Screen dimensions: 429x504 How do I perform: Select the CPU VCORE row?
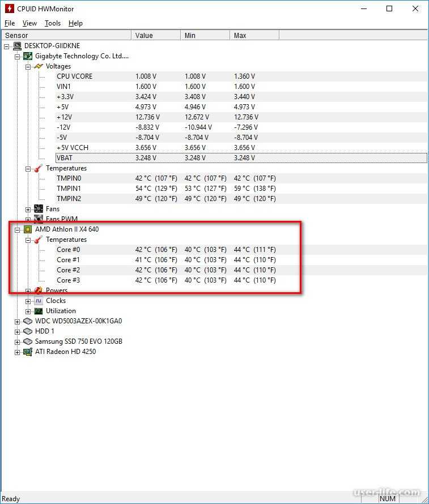pyautogui.click(x=241, y=76)
